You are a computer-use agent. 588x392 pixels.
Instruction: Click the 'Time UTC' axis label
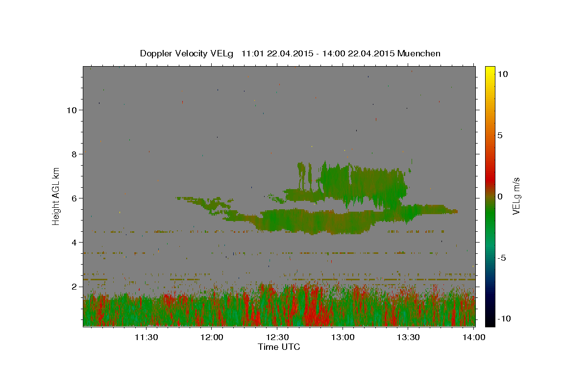279,347
